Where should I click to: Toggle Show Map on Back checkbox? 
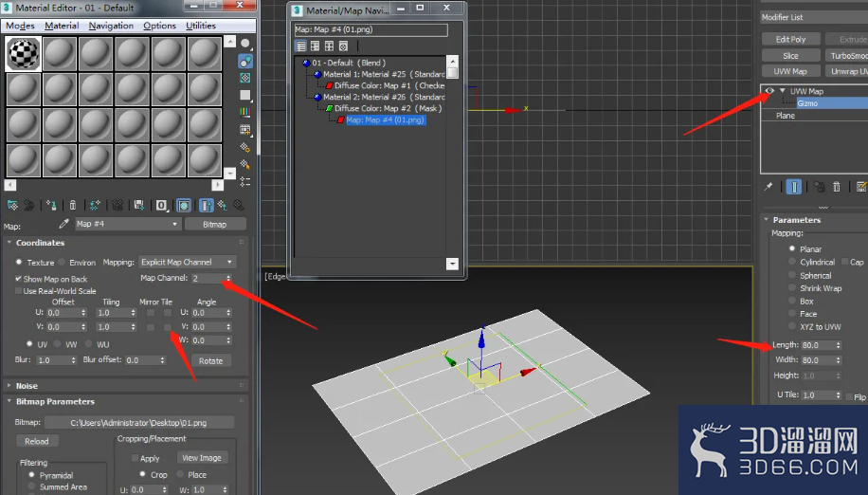(18, 279)
